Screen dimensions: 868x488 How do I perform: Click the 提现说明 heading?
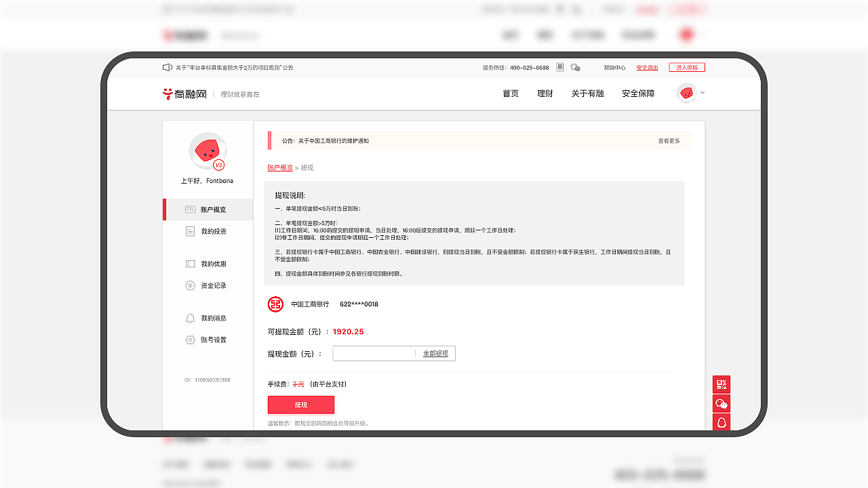click(290, 195)
